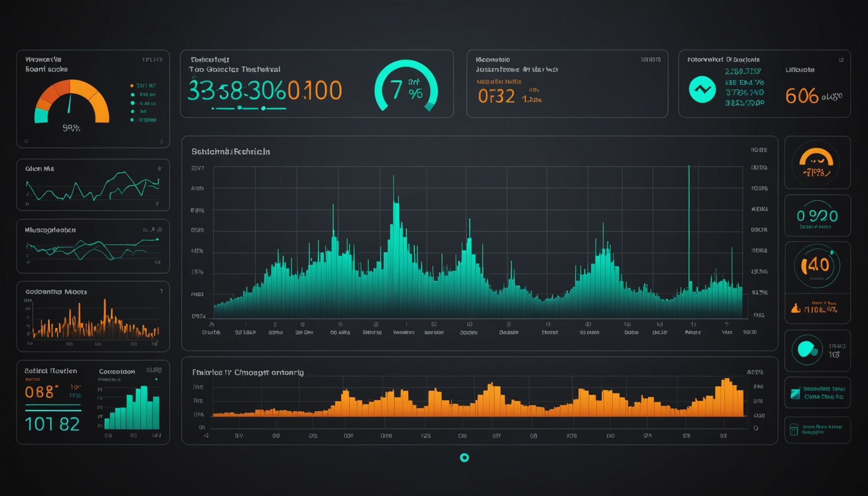This screenshot has height=496, width=868.
Task: Click the teal value 101 82
Action: tap(53, 424)
